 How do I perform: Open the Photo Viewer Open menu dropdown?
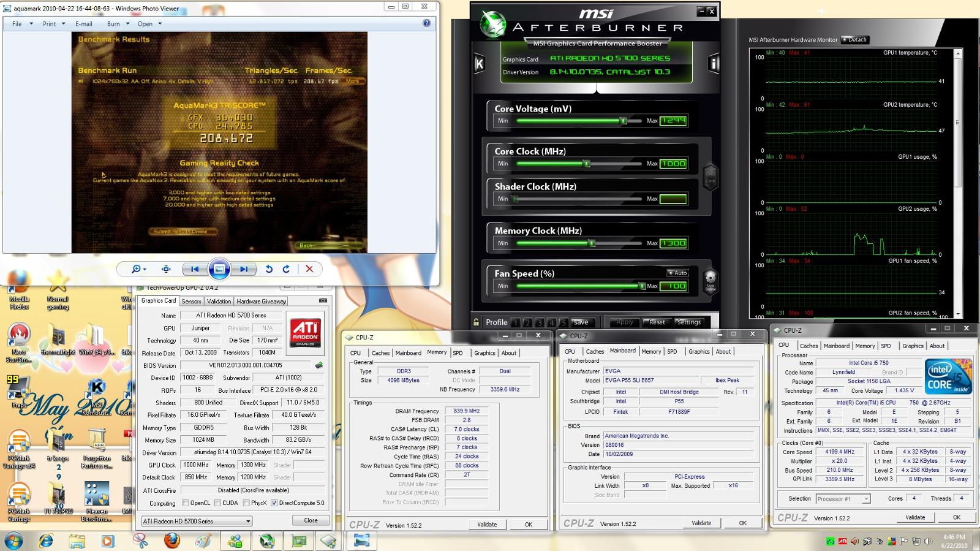click(149, 24)
